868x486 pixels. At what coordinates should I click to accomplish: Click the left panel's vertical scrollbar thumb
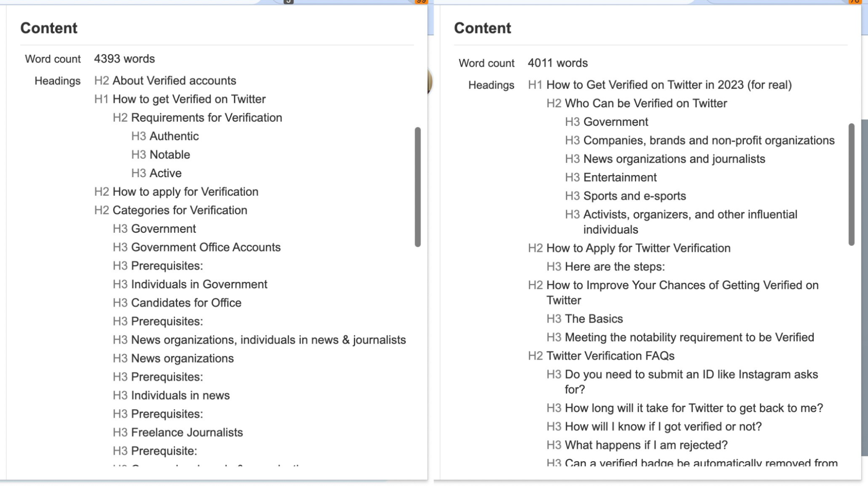click(418, 187)
